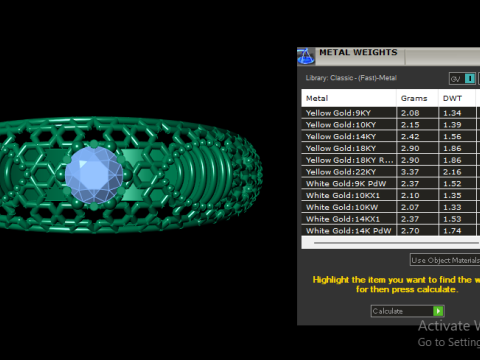Select the Yellow Gold:22KY row
The width and height of the screenshot is (480, 360).
tap(391, 172)
